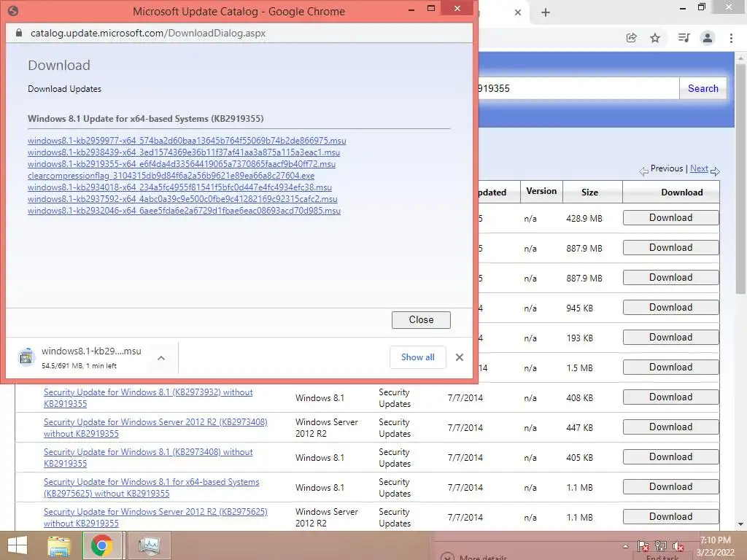Viewport: 747px width, 560px height.
Task: Open File Explorer from taskbar
Action: click(x=59, y=545)
